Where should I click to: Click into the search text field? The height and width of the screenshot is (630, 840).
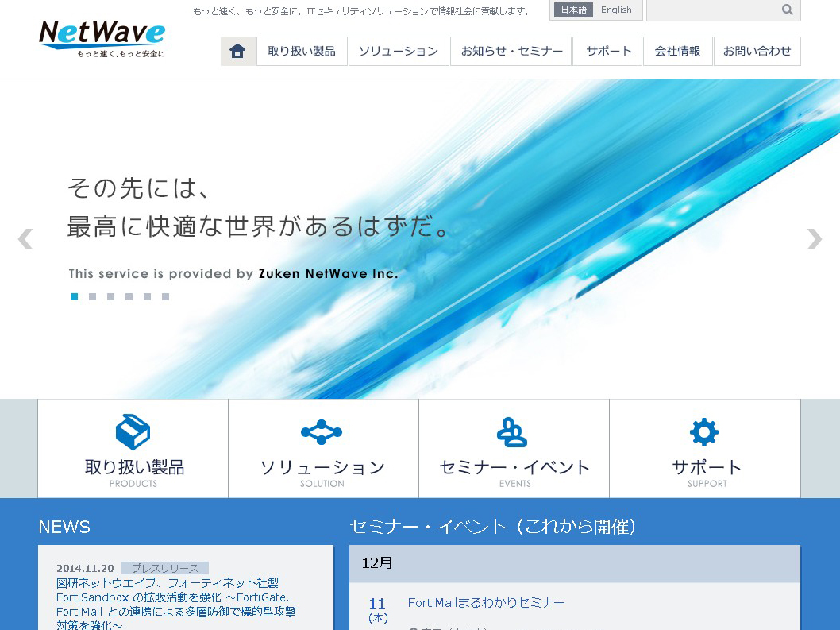711,10
